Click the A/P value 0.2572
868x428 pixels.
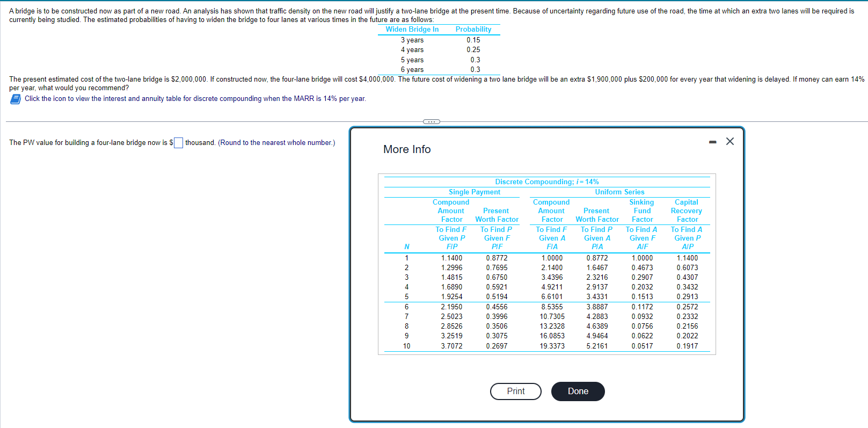pos(687,307)
